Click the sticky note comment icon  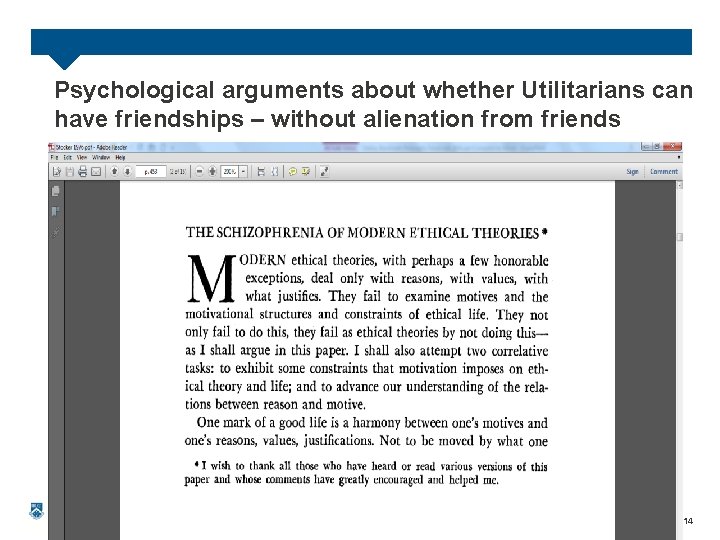tap(292, 172)
